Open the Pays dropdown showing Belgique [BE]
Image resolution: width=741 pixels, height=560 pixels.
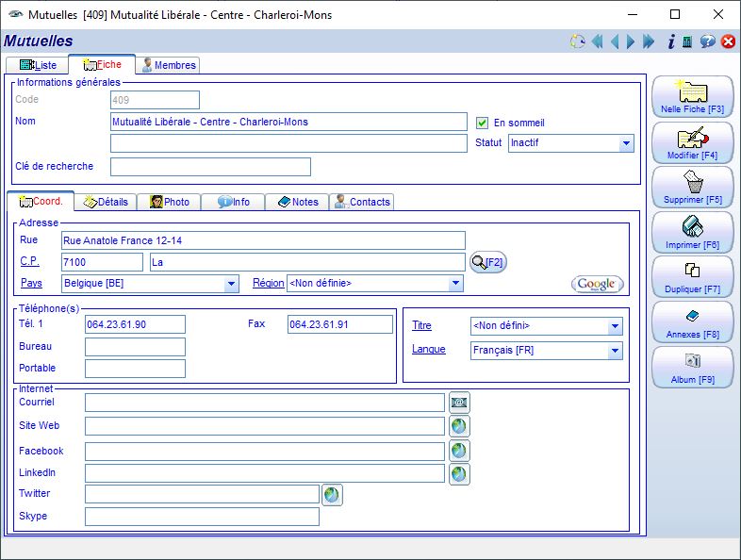pyautogui.click(x=150, y=284)
